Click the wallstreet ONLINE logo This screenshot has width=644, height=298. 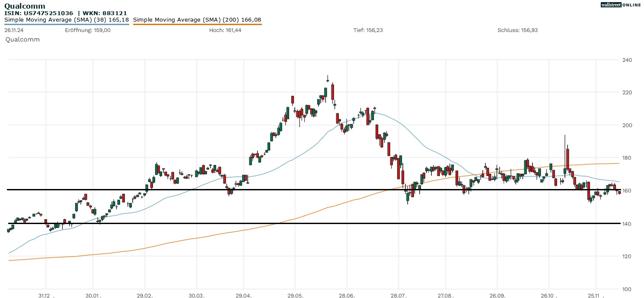[621, 5]
